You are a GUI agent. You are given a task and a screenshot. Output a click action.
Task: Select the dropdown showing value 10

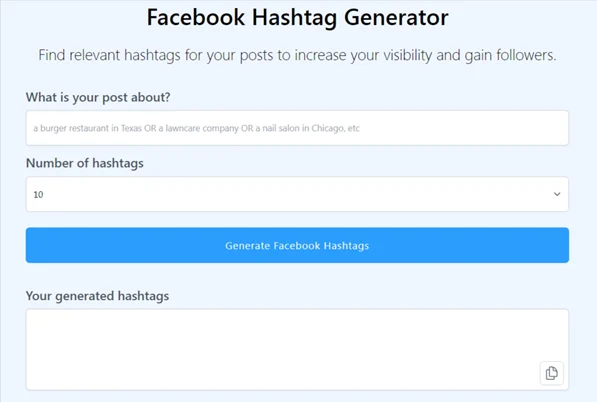coord(297,194)
